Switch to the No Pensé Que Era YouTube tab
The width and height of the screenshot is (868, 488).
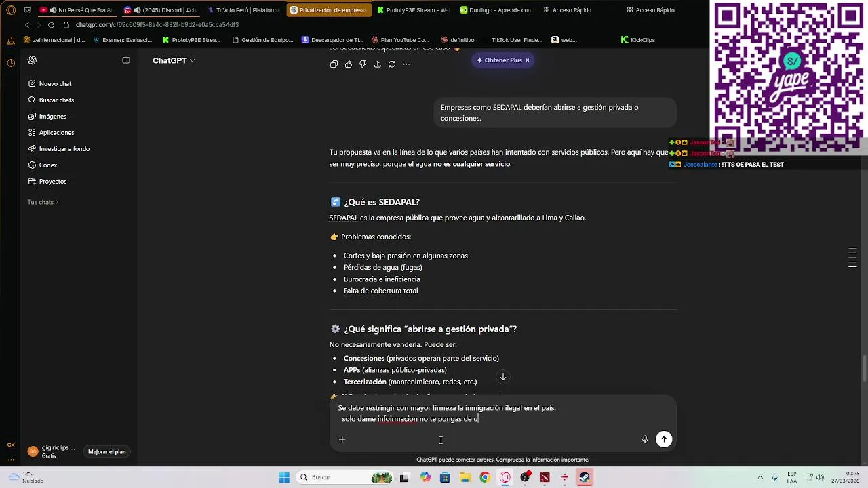point(77,10)
